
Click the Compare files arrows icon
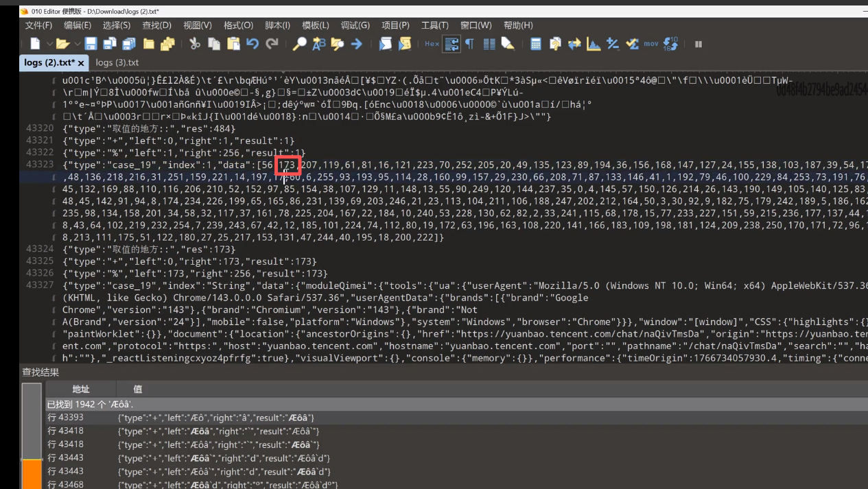click(x=574, y=44)
